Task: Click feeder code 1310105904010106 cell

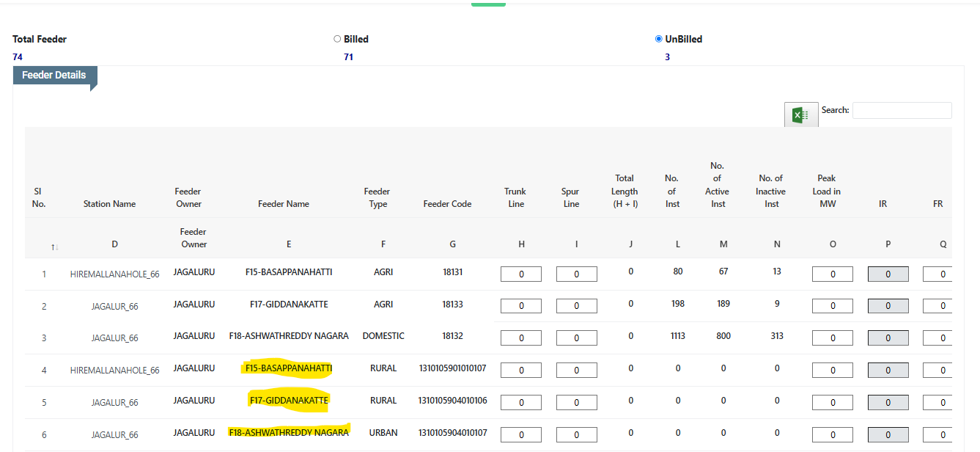Action: tap(452, 401)
